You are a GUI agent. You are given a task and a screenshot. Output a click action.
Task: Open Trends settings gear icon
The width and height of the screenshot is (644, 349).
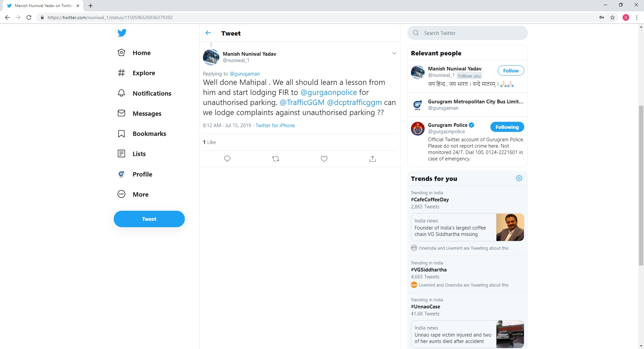pos(519,178)
